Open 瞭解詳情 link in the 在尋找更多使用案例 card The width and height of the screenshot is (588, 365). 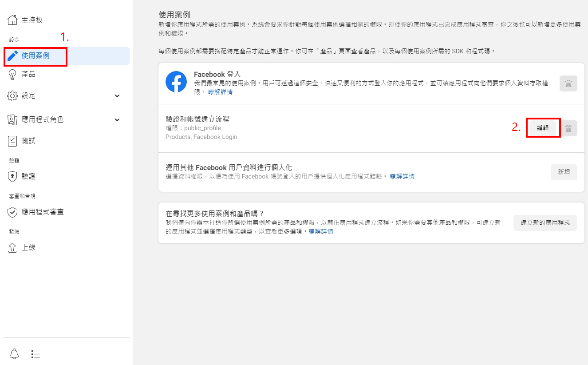321,231
